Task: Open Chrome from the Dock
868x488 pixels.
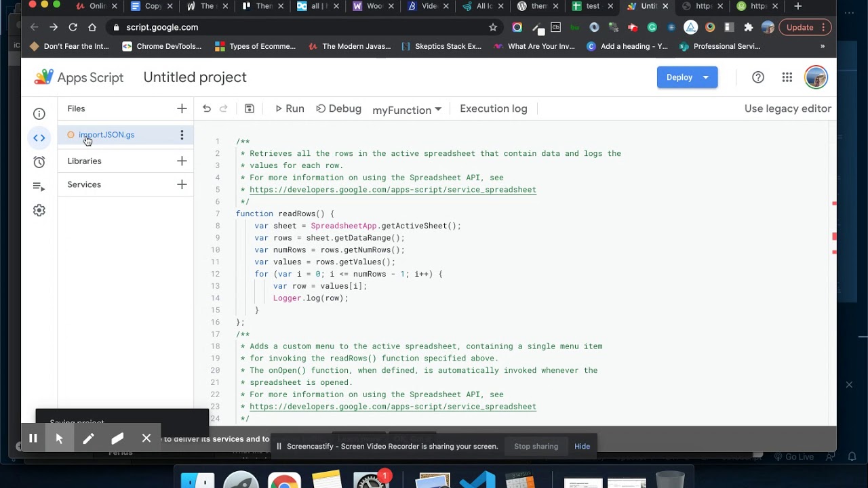Action: click(284, 480)
